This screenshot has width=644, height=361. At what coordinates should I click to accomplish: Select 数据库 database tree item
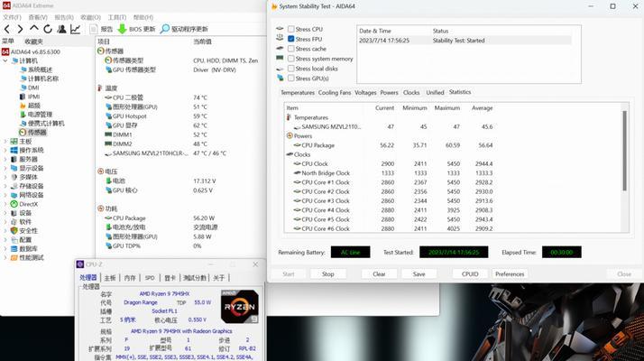point(24,249)
